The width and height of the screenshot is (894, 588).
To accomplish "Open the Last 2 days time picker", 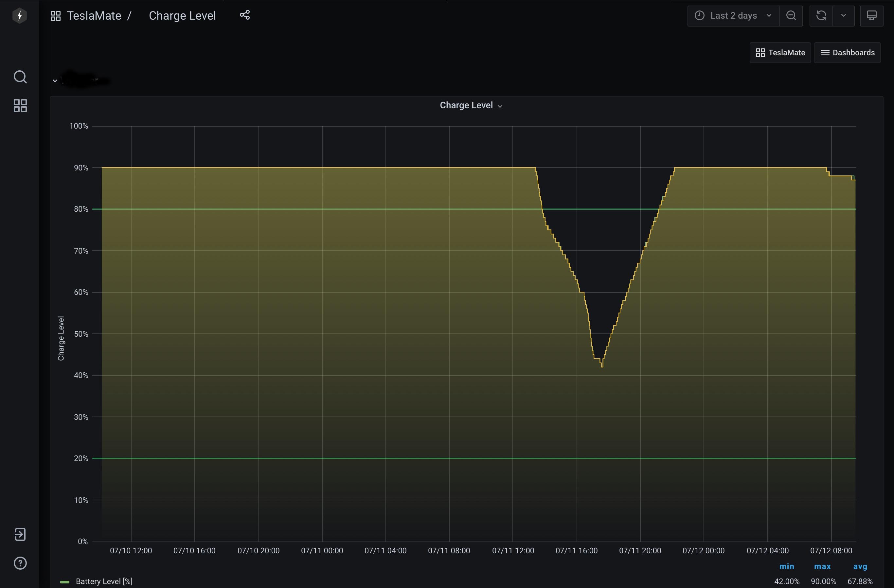I will point(733,16).
